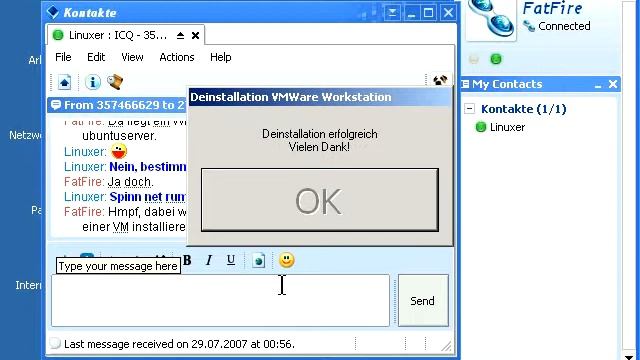Click inside the message input box
Image resolution: width=640 pixels, height=360 pixels.
(x=220, y=300)
